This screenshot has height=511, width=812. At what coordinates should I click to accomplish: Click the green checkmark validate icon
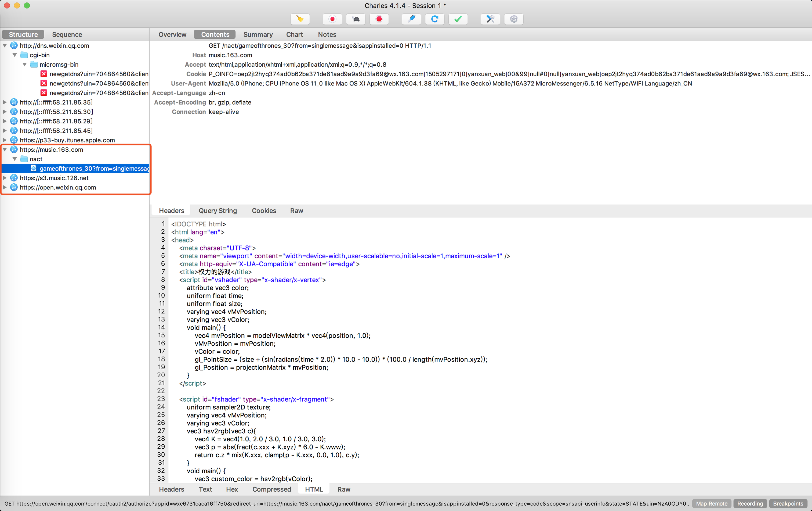(x=458, y=19)
